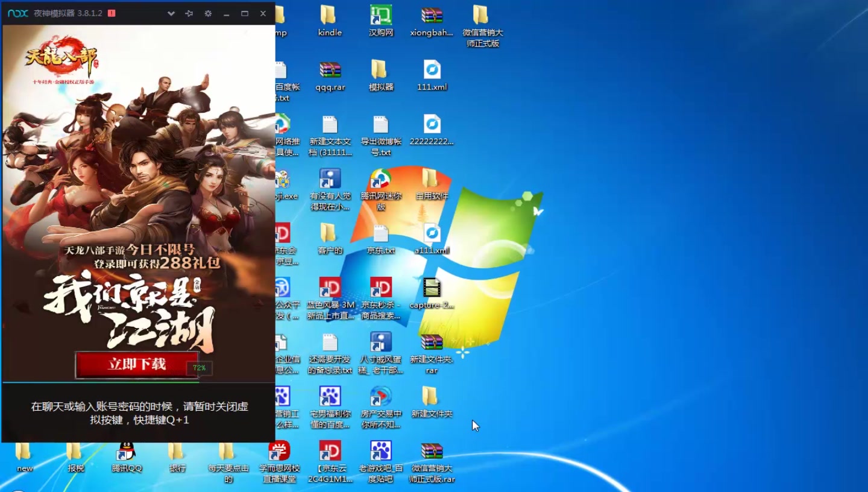The height and width of the screenshot is (492, 868).
Task: Open the 模拟器 folder
Action: point(381,75)
